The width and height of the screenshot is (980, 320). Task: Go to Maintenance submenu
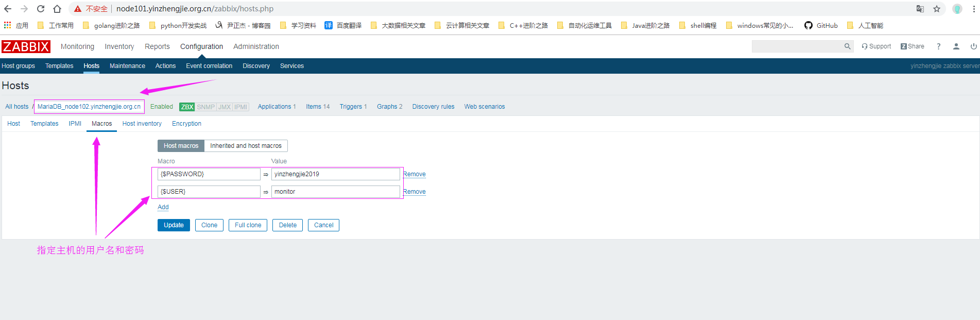[127, 66]
